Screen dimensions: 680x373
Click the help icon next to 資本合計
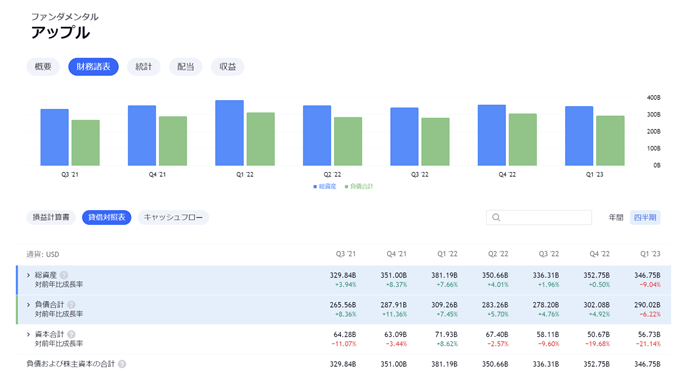(x=71, y=334)
